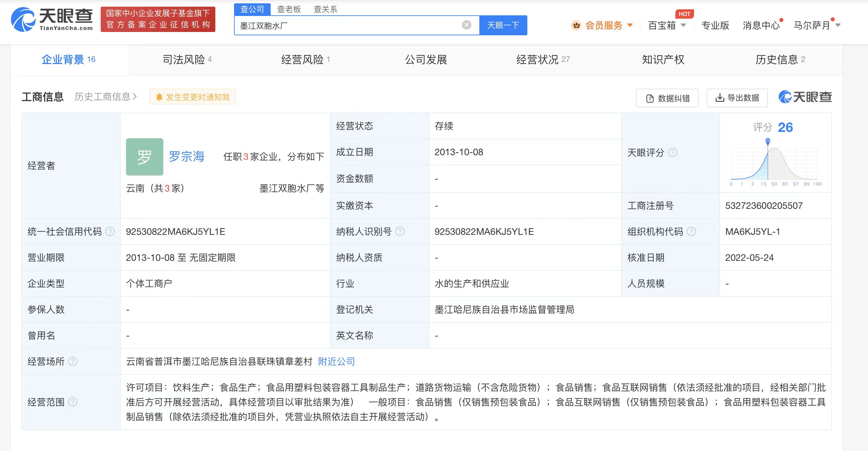Click the red 官方备案企业征信机构 banner
This screenshot has height=451, width=868.
[x=158, y=19]
